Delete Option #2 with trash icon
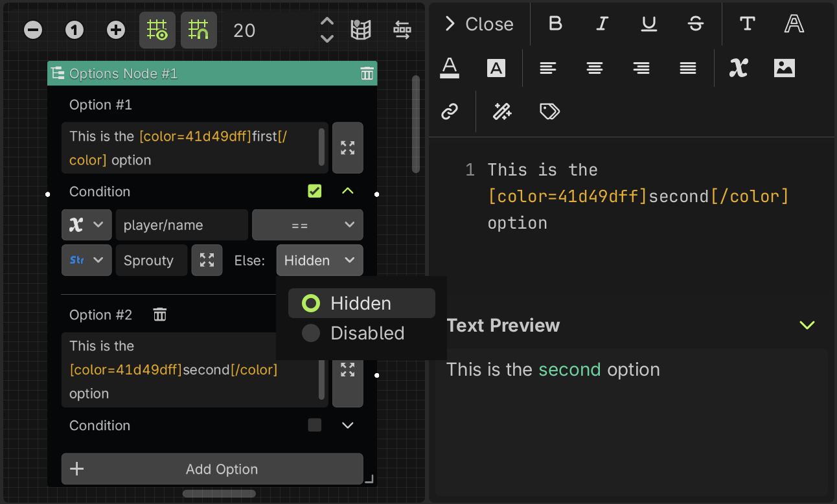Image resolution: width=837 pixels, height=504 pixels. tap(160, 314)
